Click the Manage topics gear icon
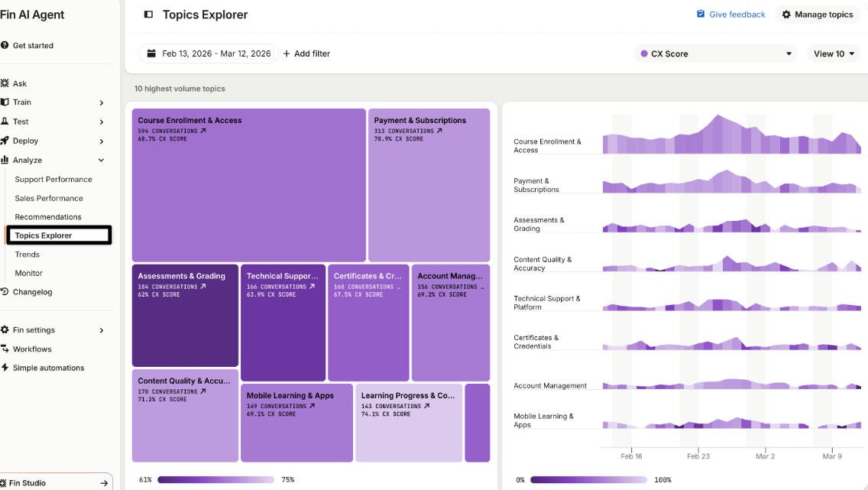Image resolution: width=868 pixels, height=490 pixels. (786, 15)
